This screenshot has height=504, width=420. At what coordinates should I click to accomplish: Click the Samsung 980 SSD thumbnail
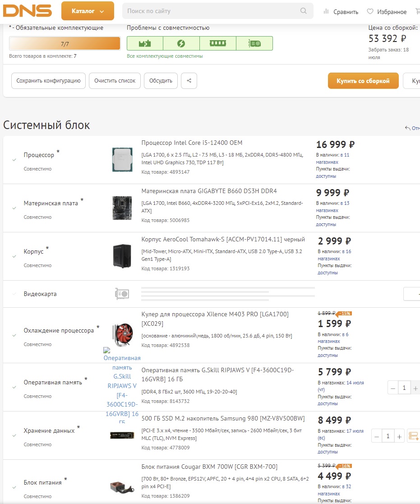pos(122,435)
